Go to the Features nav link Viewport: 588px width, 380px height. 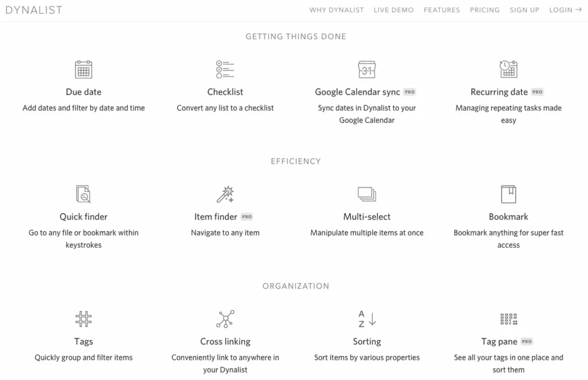(442, 10)
